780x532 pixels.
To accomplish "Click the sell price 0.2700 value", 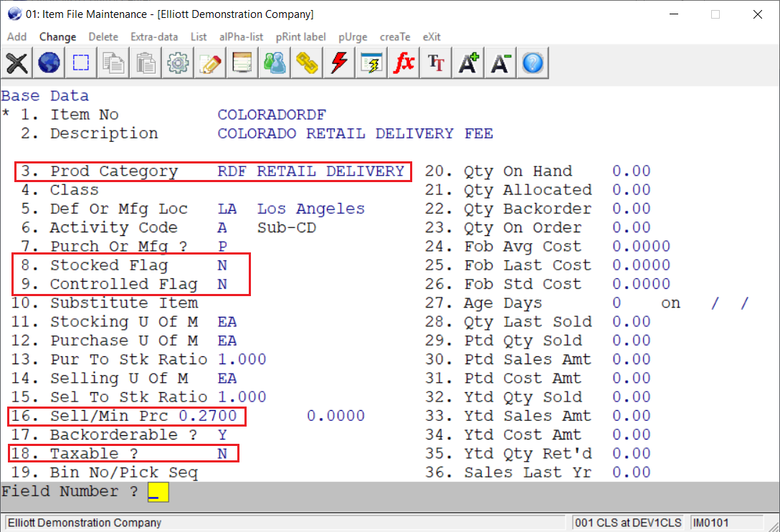I will click(207, 416).
